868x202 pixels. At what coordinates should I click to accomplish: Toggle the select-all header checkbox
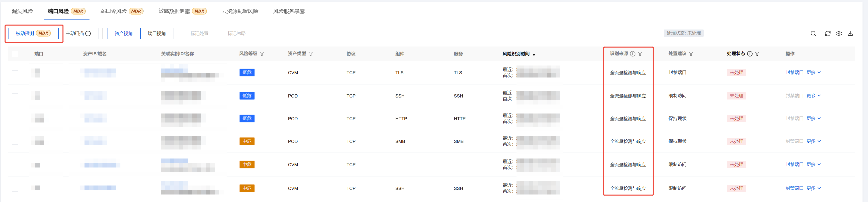click(x=15, y=54)
